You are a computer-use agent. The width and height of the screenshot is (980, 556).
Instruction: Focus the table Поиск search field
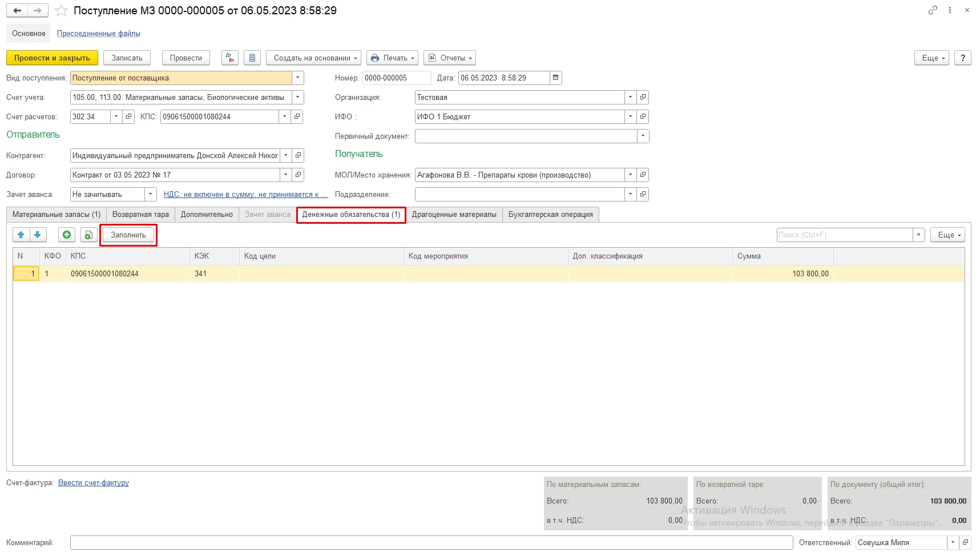click(845, 235)
